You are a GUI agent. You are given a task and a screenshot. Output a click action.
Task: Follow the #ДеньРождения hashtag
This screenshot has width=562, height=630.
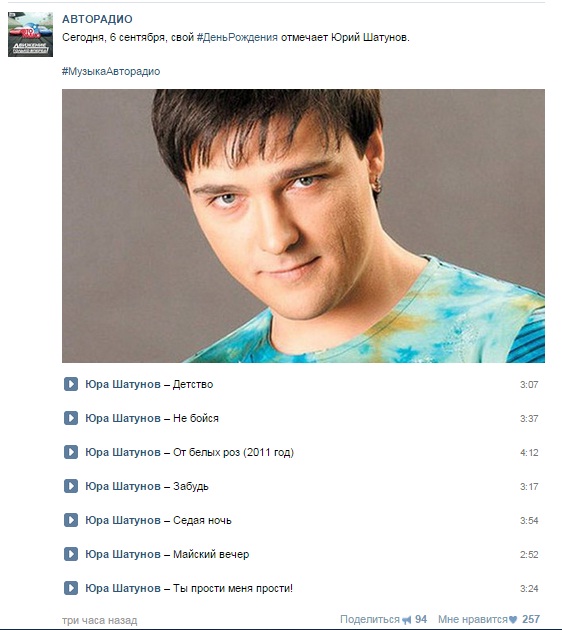click(237, 37)
